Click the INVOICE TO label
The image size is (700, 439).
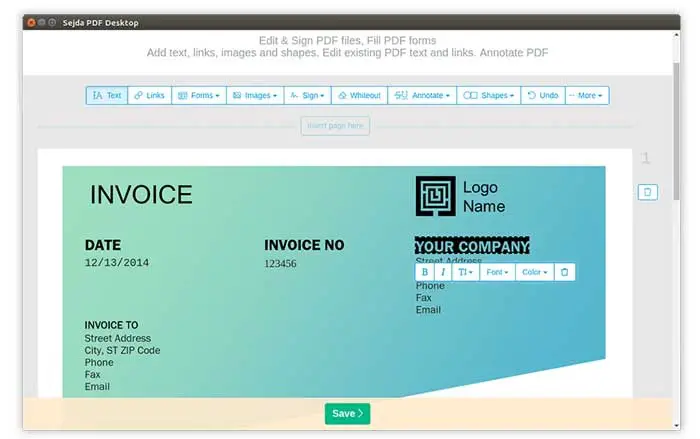click(x=112, y=325)
